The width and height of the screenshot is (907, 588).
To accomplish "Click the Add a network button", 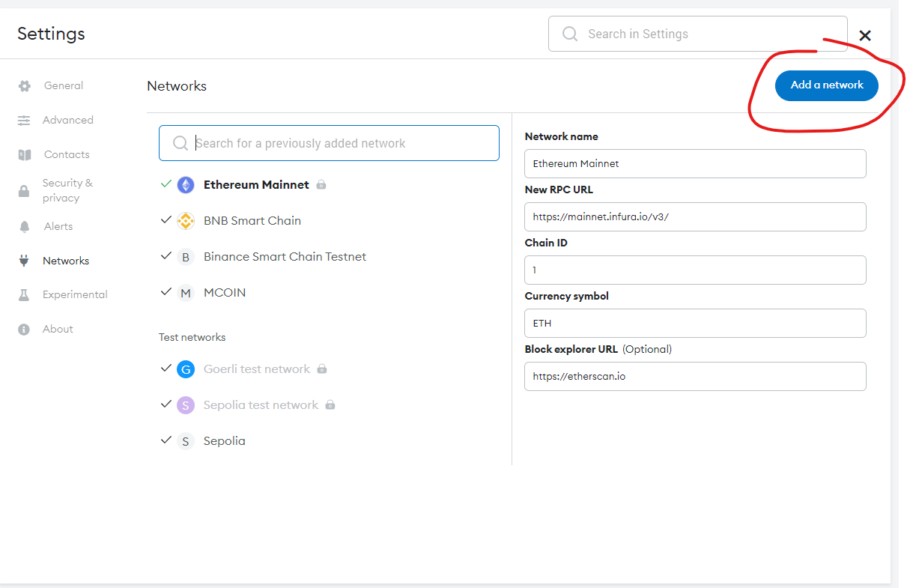I will point(827,85).
